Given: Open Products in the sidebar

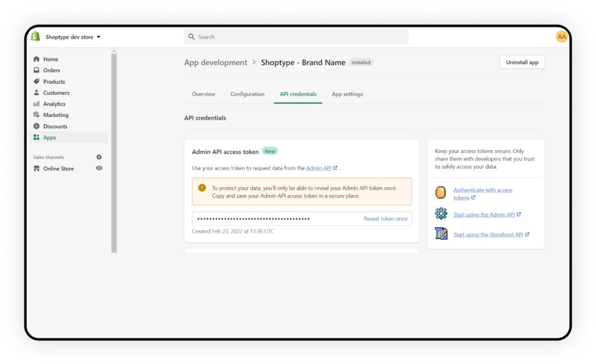Looking at the screenshot, I should [54, 81].
